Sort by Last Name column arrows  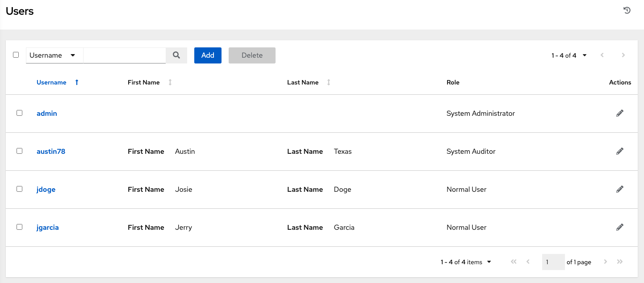329,82
